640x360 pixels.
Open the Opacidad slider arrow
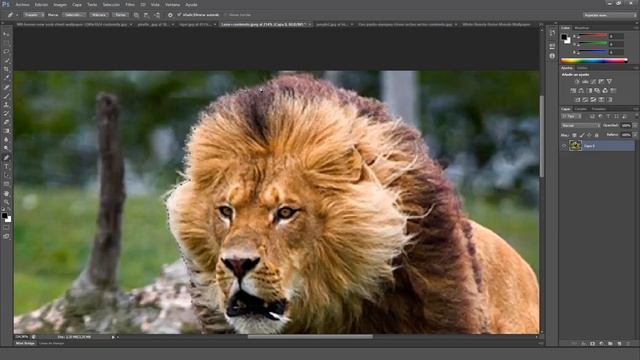coord(635,126)
